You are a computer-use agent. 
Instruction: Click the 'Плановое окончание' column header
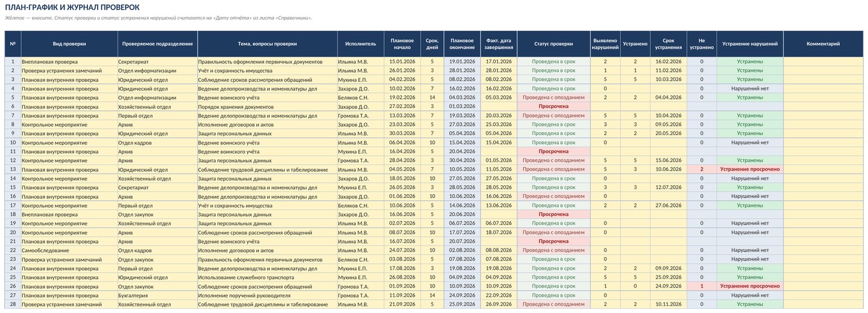pos(462,44)
